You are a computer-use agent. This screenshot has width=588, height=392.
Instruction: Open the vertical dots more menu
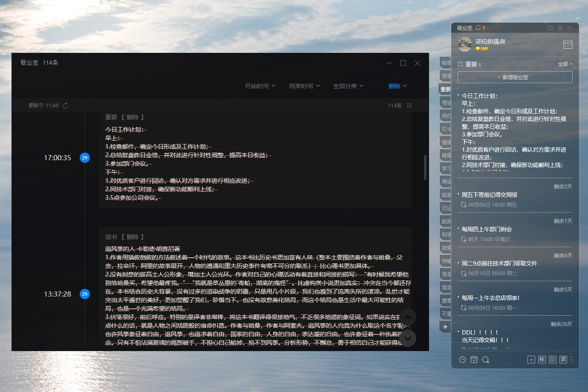coord(572,360)
